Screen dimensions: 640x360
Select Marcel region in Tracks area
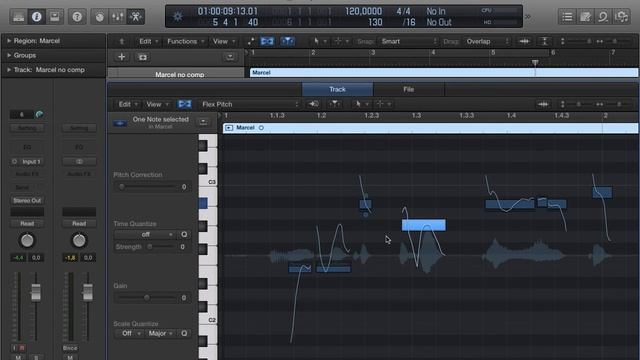click(444, 73)
